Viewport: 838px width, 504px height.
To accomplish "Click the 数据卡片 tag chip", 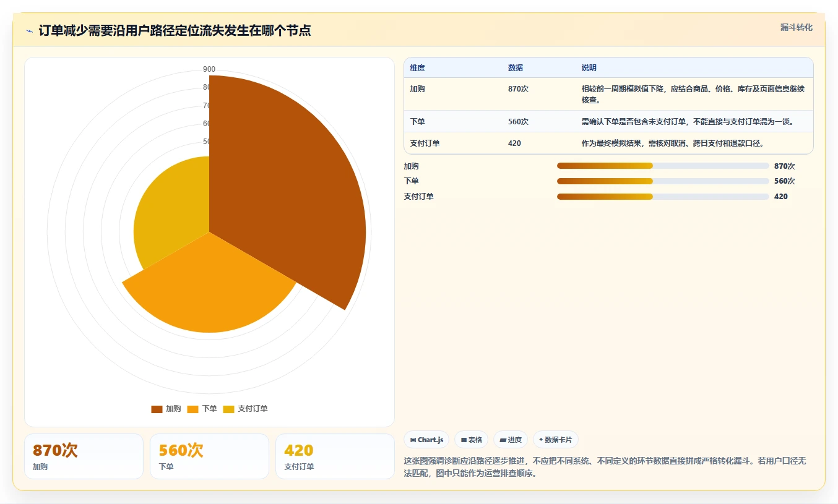I will pyautogui.click(x=556, y=440).
